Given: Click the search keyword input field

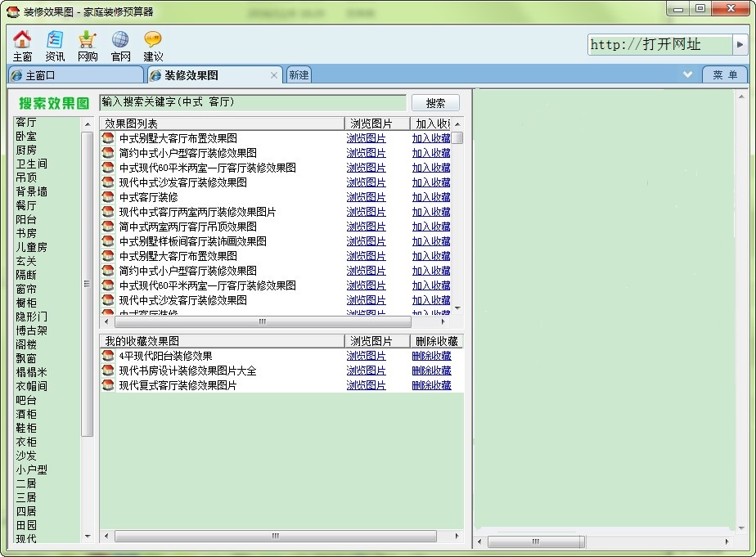Looking at the screenshot, I should pos(252,103).
